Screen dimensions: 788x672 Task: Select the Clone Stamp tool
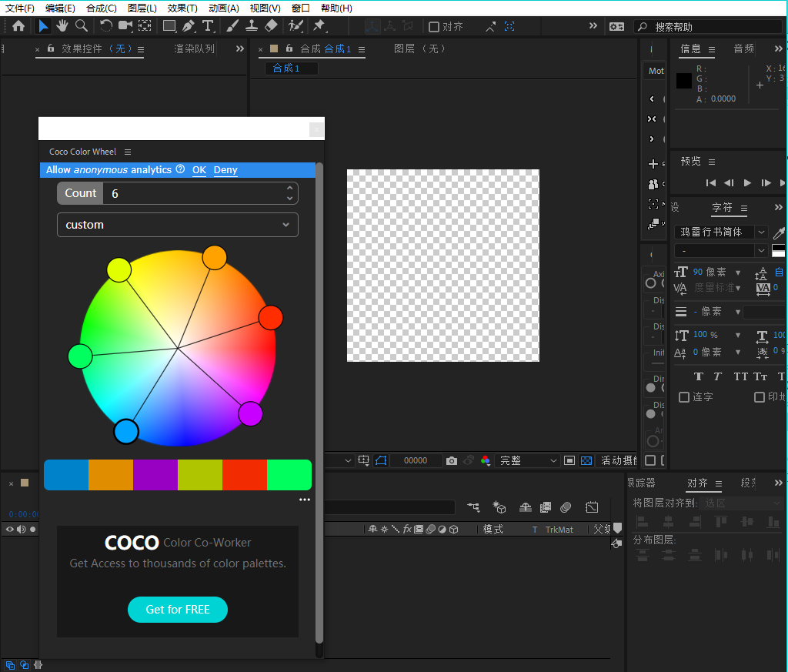click(x=252, y=26)
